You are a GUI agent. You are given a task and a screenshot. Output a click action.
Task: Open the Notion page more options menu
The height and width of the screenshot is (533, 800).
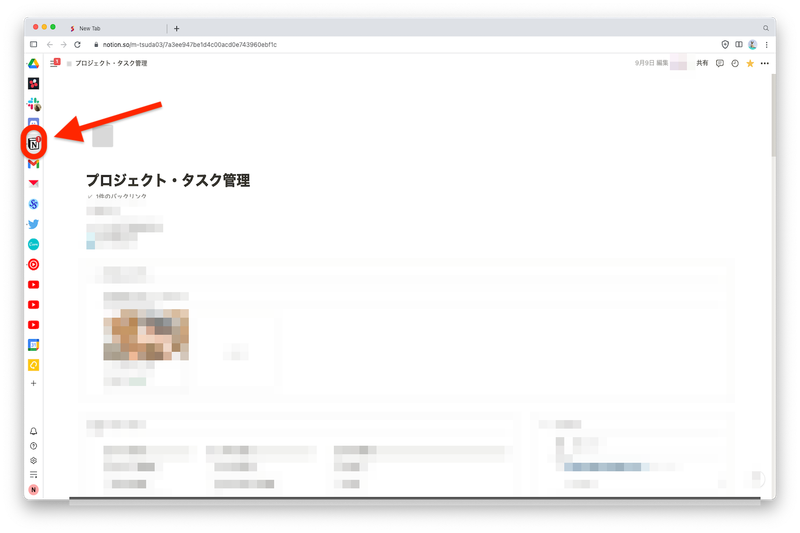click(765, 63)
